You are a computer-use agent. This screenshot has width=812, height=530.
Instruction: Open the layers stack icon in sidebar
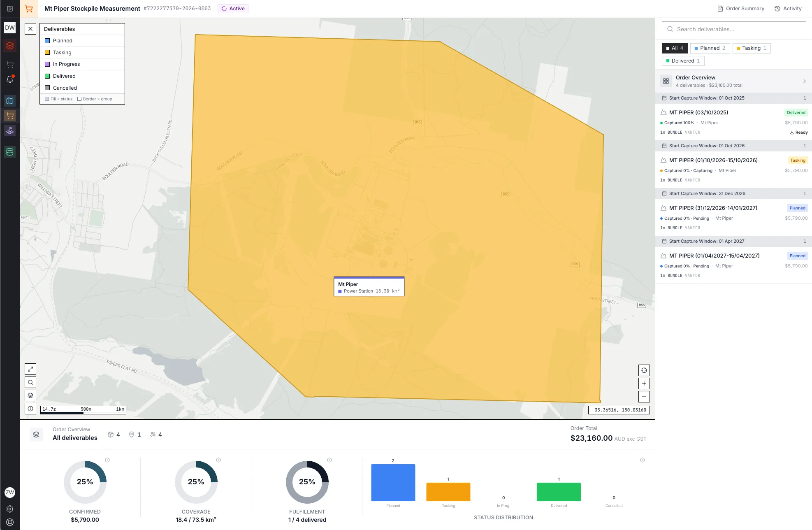(10, 46)
